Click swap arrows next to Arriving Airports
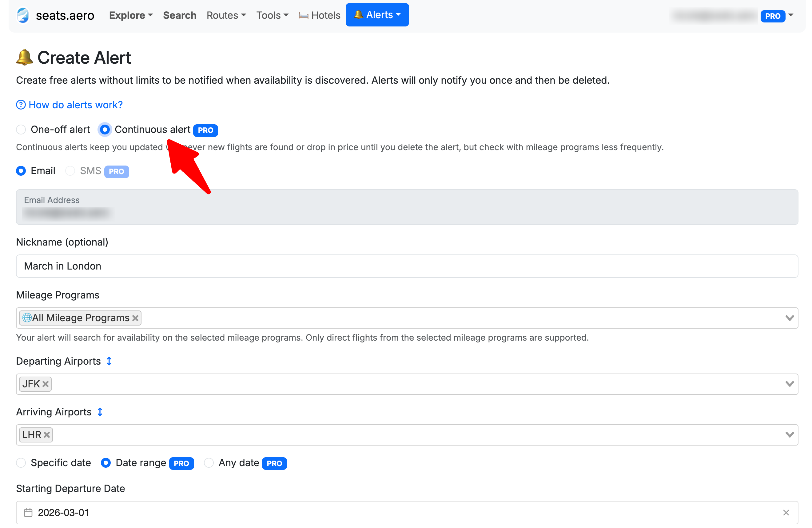Screen dimensions: 812x528 pos(100,412)
